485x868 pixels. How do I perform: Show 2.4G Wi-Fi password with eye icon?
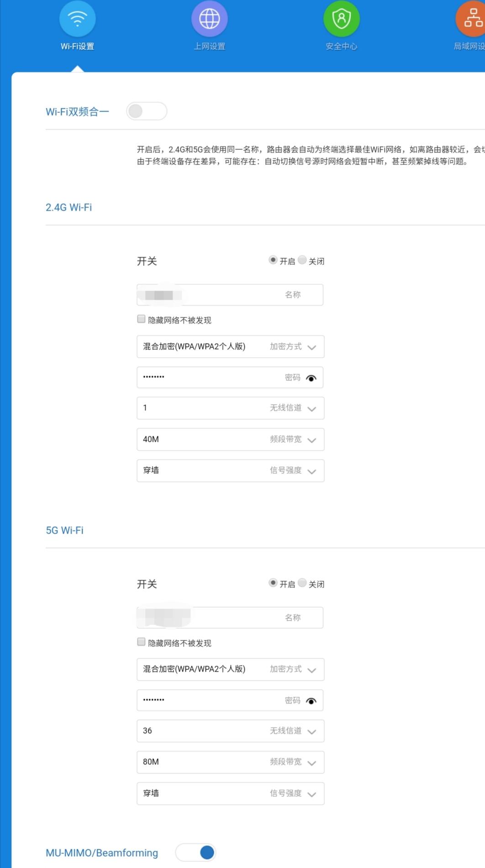(x=311, y=378)
